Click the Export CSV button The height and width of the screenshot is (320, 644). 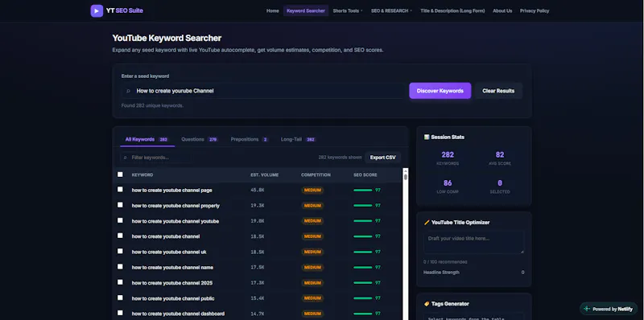point(382,158)
